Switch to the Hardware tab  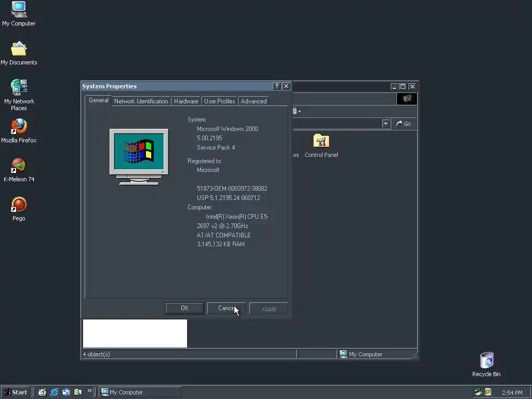186,101
